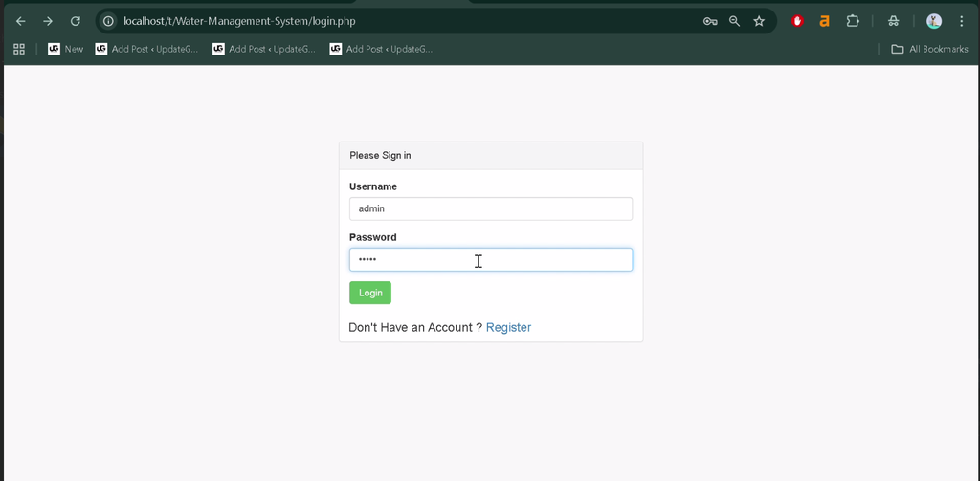Viewport: 980px width, 481px height.
Task: Open the zoom magnifier icon in address bar
Action: 734,21
